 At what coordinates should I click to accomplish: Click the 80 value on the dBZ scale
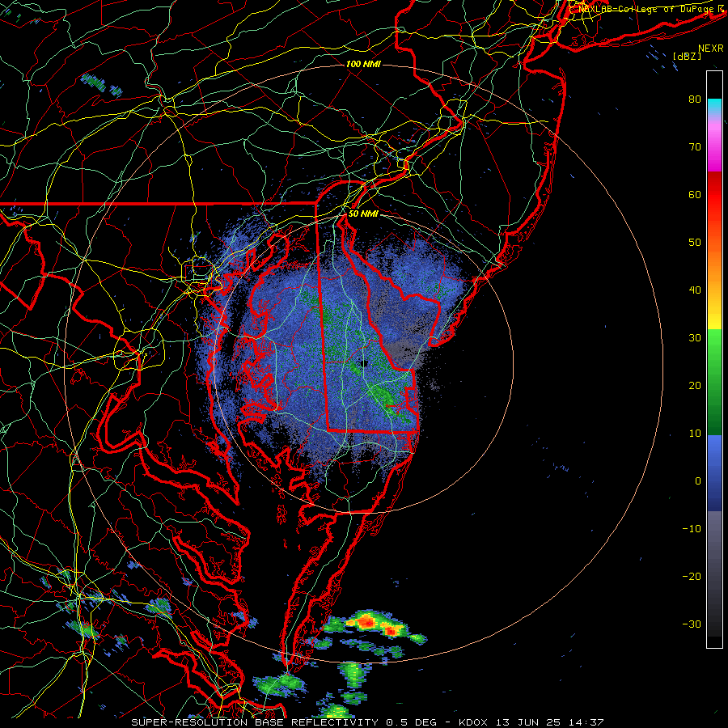coord(695,99)
